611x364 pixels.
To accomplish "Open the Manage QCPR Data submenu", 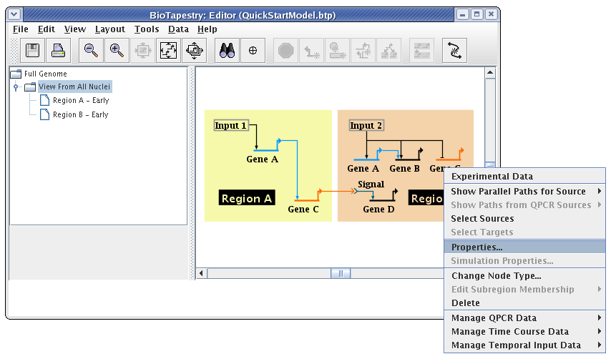I will (524, 318).
